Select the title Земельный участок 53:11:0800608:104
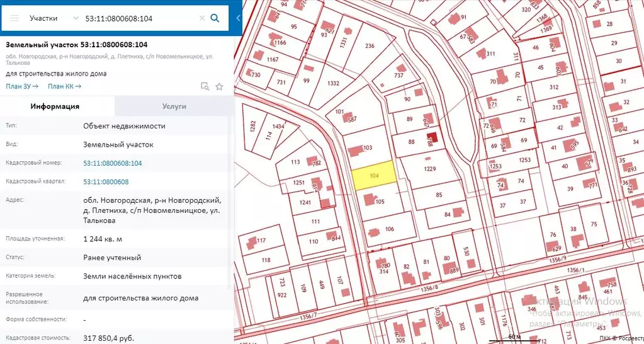 (77, 44)
